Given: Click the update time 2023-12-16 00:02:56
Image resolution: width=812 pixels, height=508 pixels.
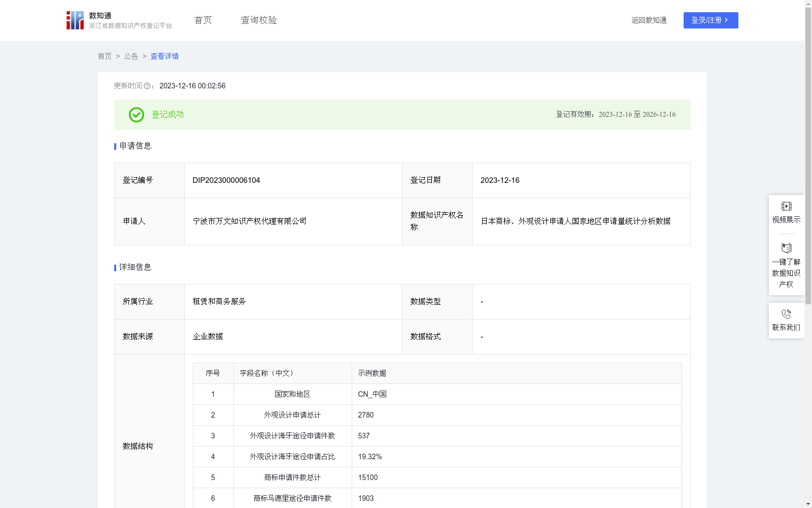Looking at the screenshot, I should 192,86.
